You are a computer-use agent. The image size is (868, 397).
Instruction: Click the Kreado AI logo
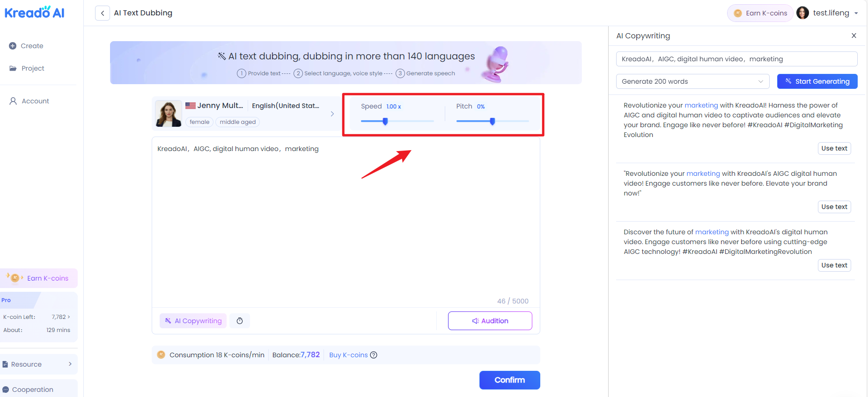35,13
